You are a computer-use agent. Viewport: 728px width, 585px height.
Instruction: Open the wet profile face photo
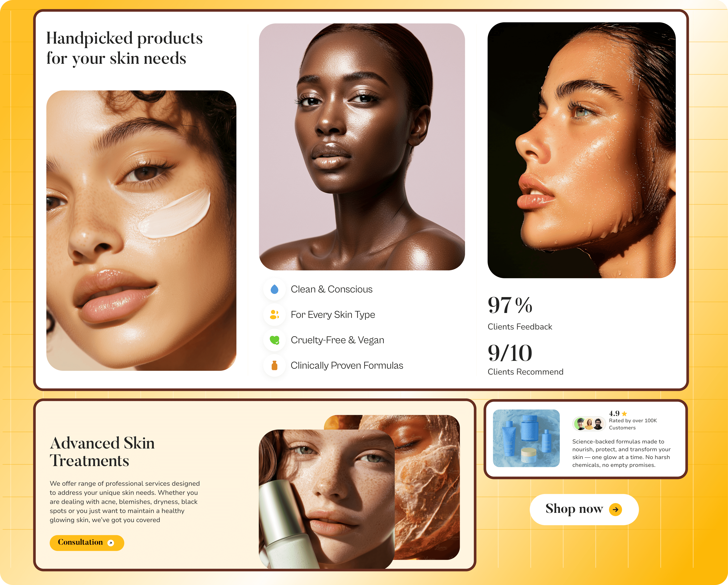point(581,150)
